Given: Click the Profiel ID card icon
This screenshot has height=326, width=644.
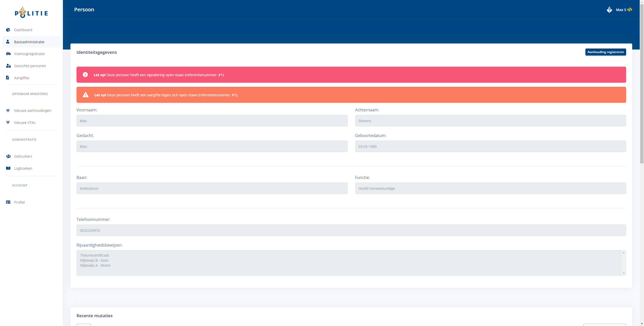Looking at the screenshot, I should pos(8,202).
